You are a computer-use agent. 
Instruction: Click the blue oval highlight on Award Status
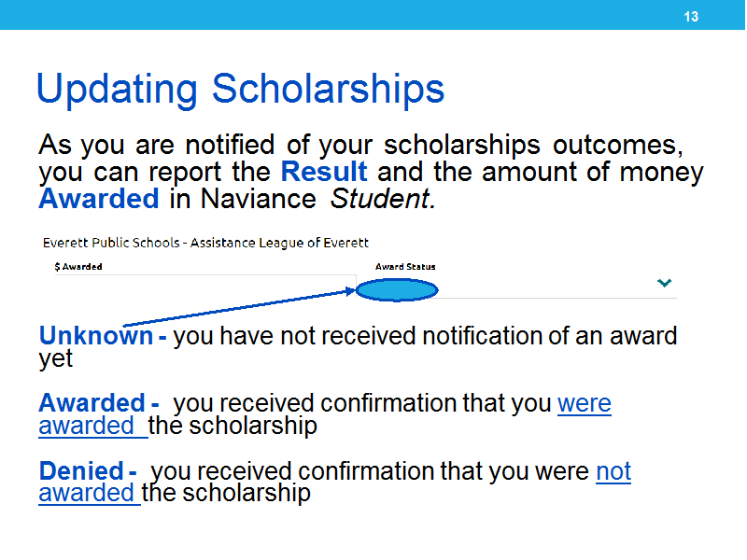click(397, 290)
